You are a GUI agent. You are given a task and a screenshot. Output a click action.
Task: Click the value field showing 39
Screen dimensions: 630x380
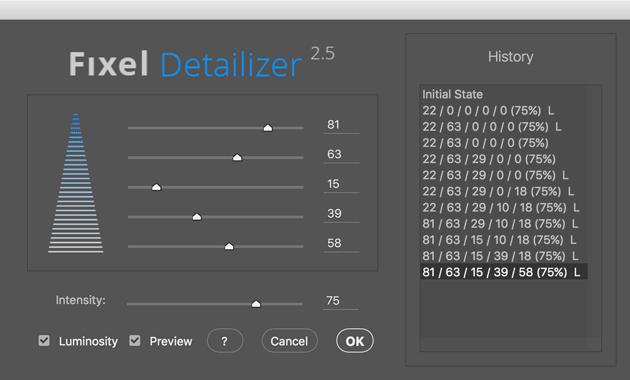(x=341, y=214)
